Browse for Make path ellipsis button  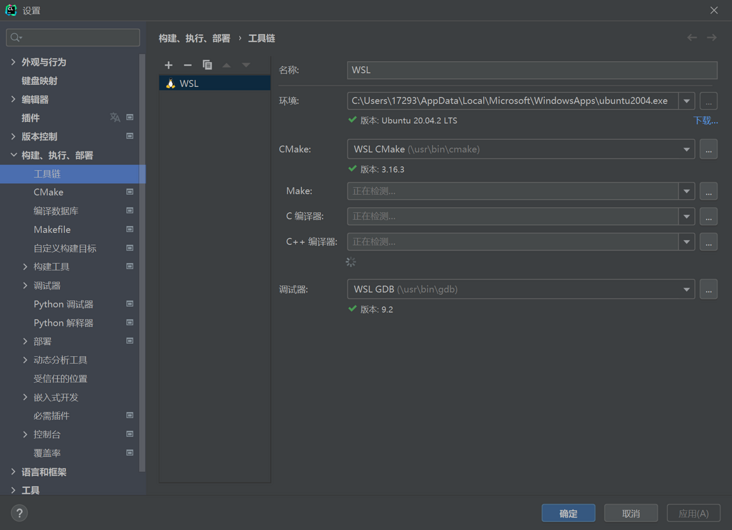708,191
